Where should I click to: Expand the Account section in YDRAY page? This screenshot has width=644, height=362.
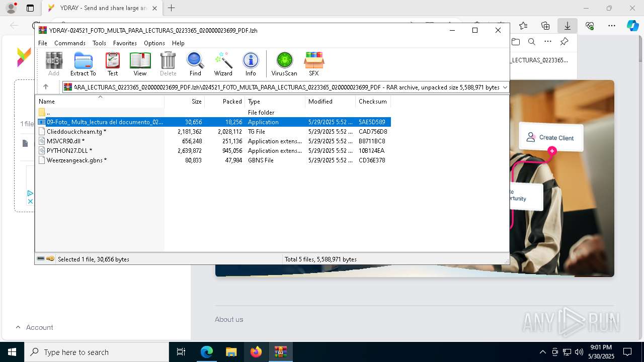pyautogui.click(x=34, y=327)
